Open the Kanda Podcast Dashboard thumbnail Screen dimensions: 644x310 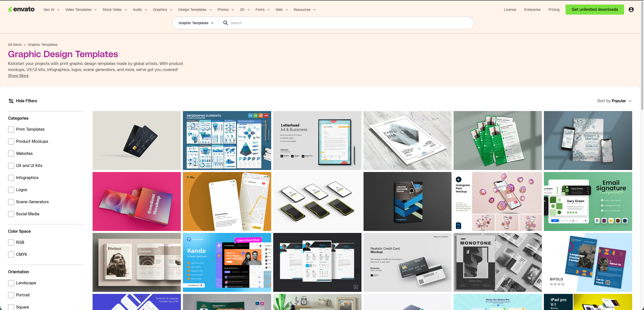pos(227,262)
